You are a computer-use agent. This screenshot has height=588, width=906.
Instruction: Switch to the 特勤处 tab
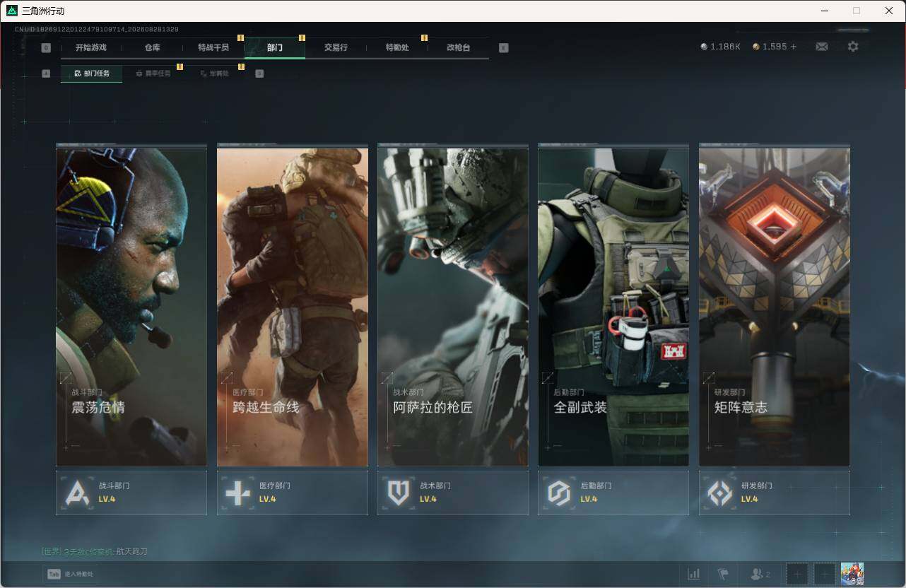click(397, 48)
